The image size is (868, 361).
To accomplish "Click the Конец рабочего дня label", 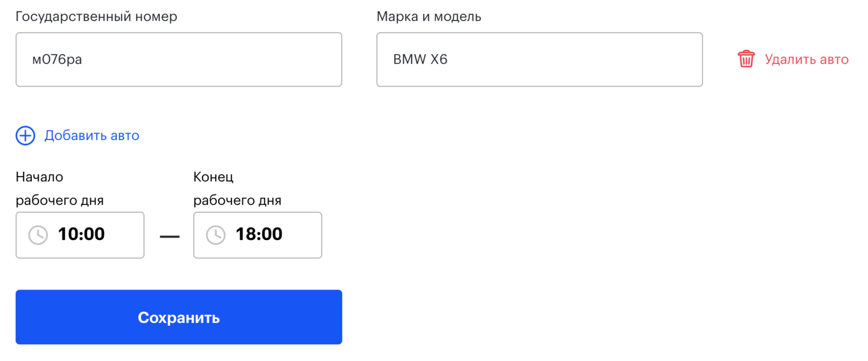I will pyautogui.click(x=237, y=189).
